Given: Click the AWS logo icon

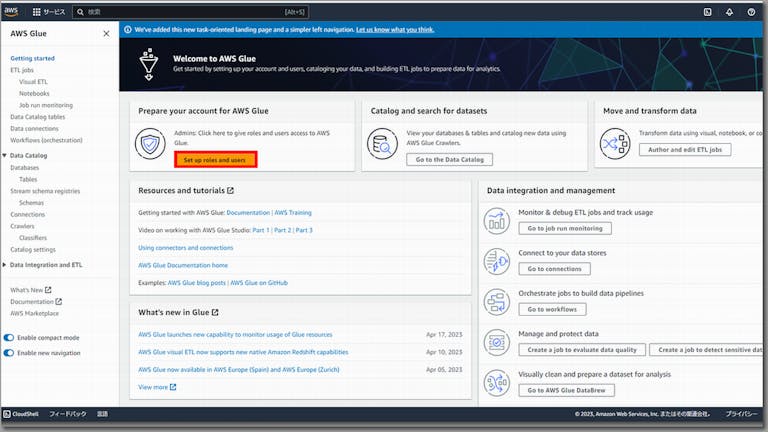Looking at the screenshot, I should coord(11,11).
